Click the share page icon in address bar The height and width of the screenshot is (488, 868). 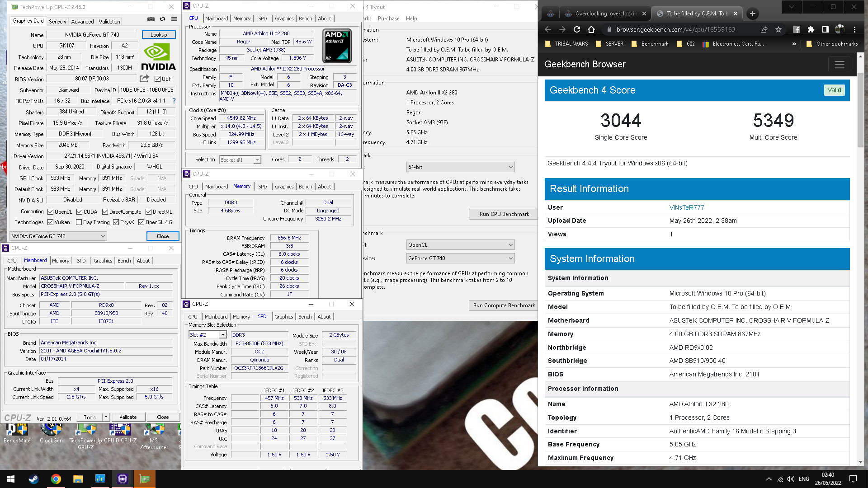tap(764, 29)
